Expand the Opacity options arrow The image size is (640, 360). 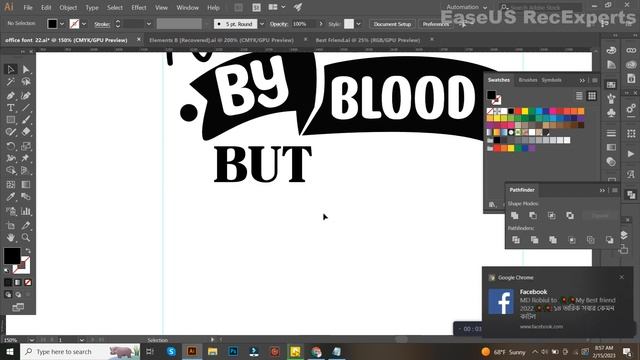[x=321, y=24]
